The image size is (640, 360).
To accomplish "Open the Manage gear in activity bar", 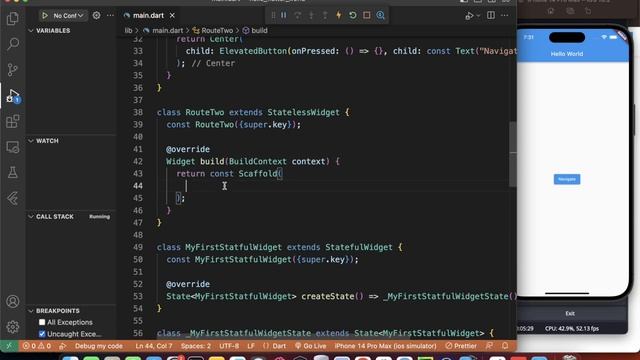I will 13,327.
